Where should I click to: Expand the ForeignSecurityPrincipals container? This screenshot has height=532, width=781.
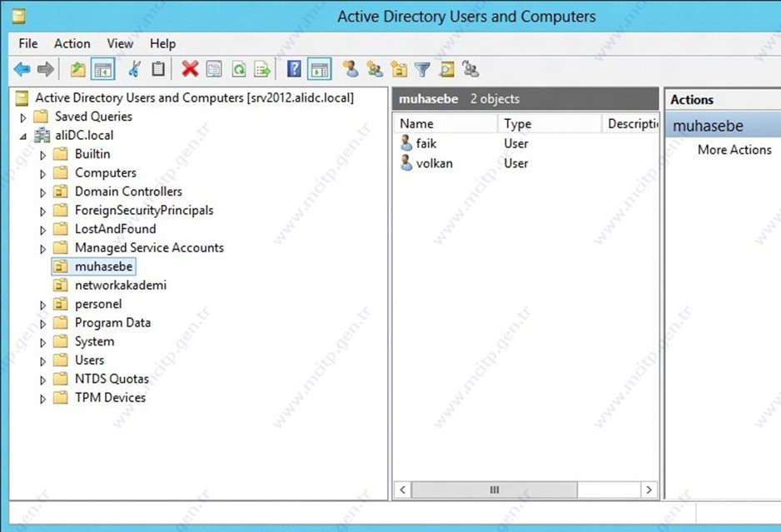click(42, 211)
